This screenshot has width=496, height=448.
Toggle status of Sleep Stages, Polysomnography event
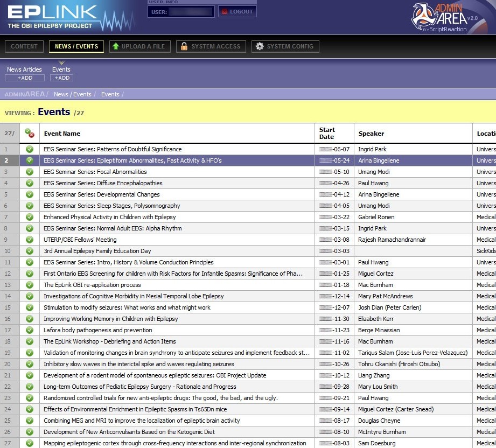click(30, 206)
